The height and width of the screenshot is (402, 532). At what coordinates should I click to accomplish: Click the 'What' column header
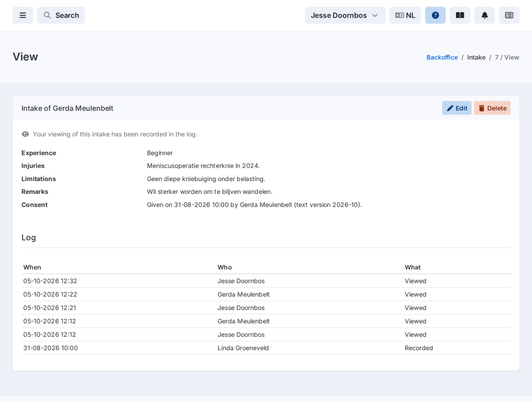(413, 267)
